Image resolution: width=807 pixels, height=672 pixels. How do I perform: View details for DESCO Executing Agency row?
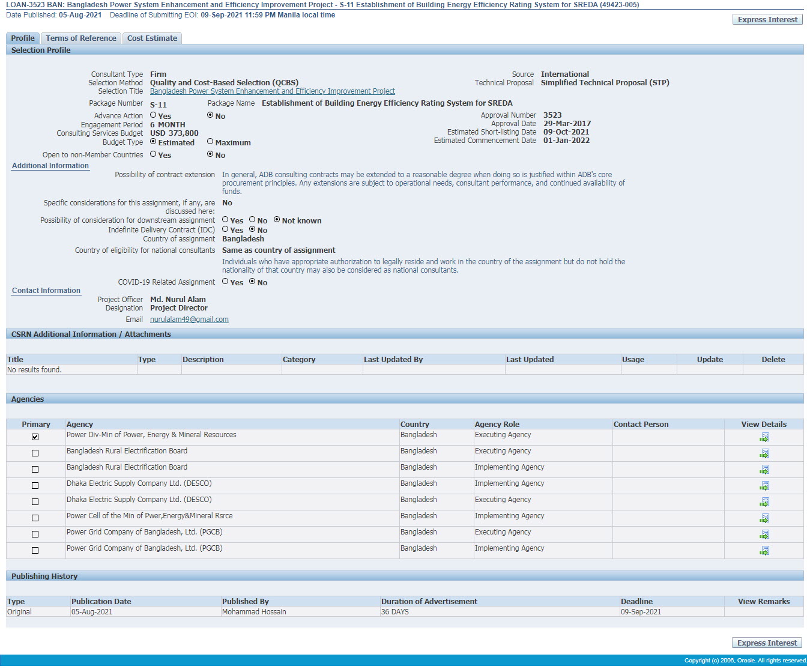coord(764,502)
